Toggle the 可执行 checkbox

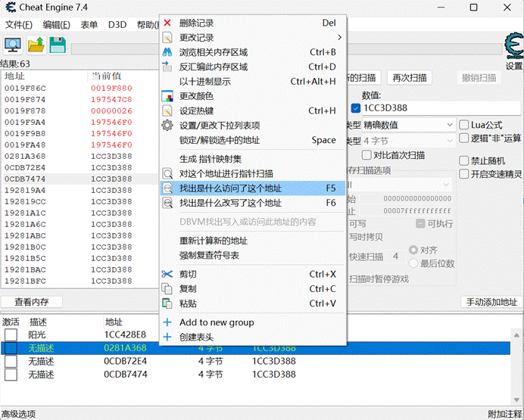[x=420, y=223]
